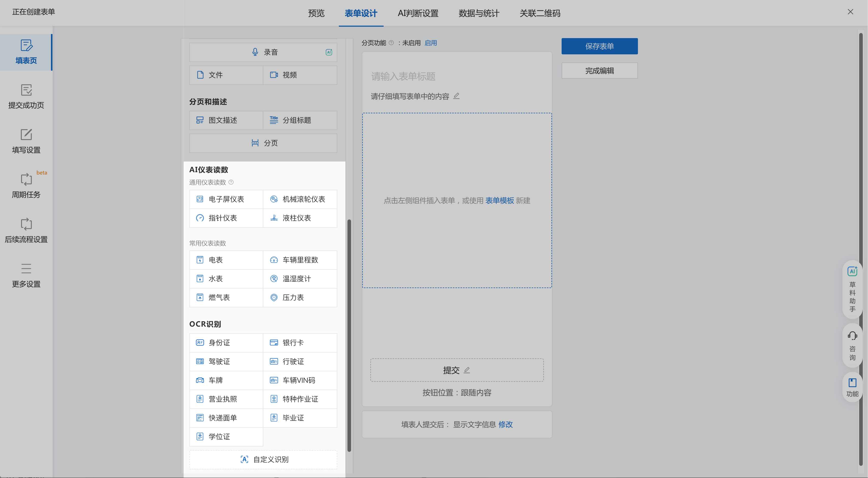Open the 咨询 headset support icon

pos(852,336)
